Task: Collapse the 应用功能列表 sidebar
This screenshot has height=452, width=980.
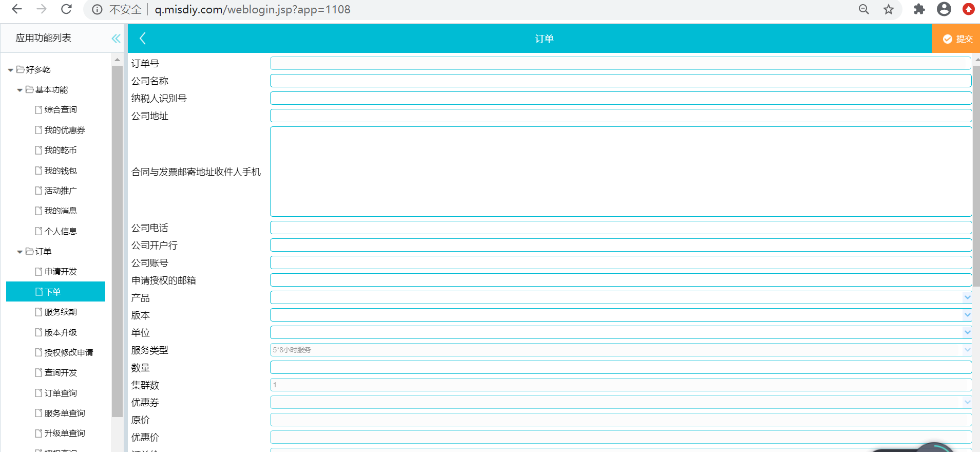Action: coord(116,39)
